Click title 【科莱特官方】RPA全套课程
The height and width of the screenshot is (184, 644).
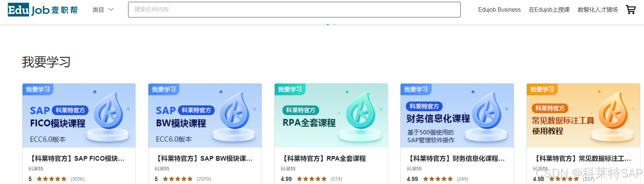323,159
